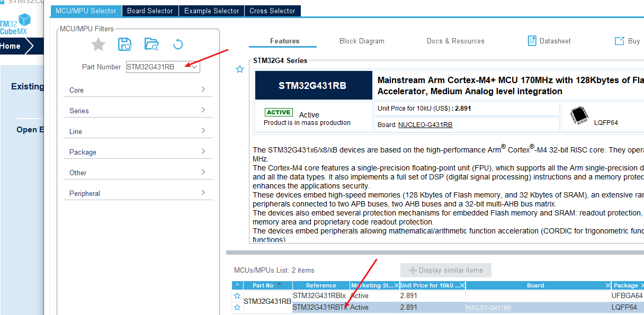Image resolution: width=644 pixels, height=315 pixels.
Task: Switch to the Board Selector tab
Action: pos(150,11)
